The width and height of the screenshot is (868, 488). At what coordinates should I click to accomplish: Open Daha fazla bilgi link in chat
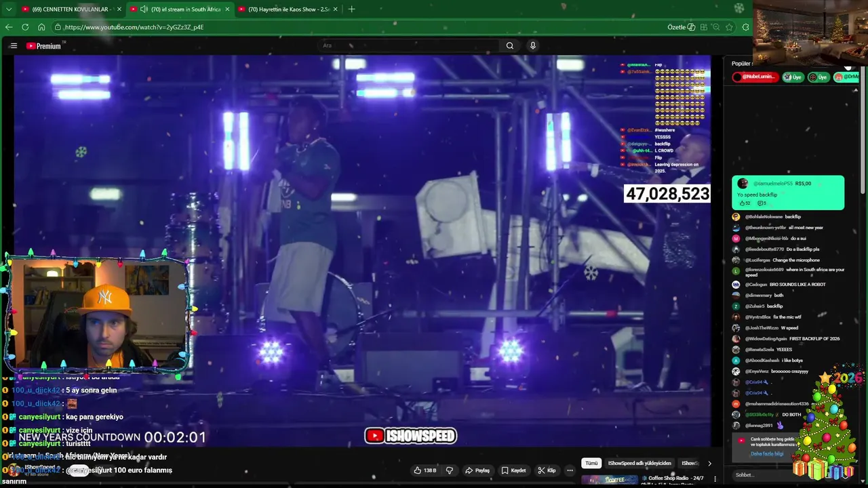(766, 453)
